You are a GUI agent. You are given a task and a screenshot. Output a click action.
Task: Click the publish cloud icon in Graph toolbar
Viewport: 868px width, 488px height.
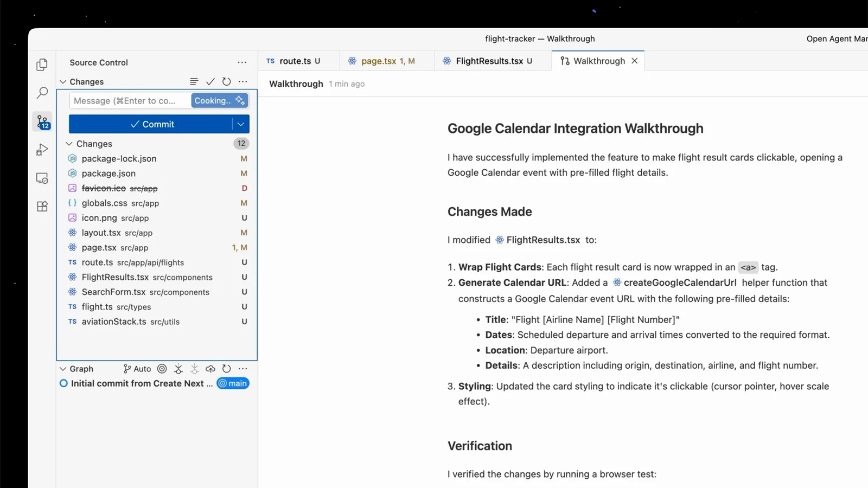[210, 369]
